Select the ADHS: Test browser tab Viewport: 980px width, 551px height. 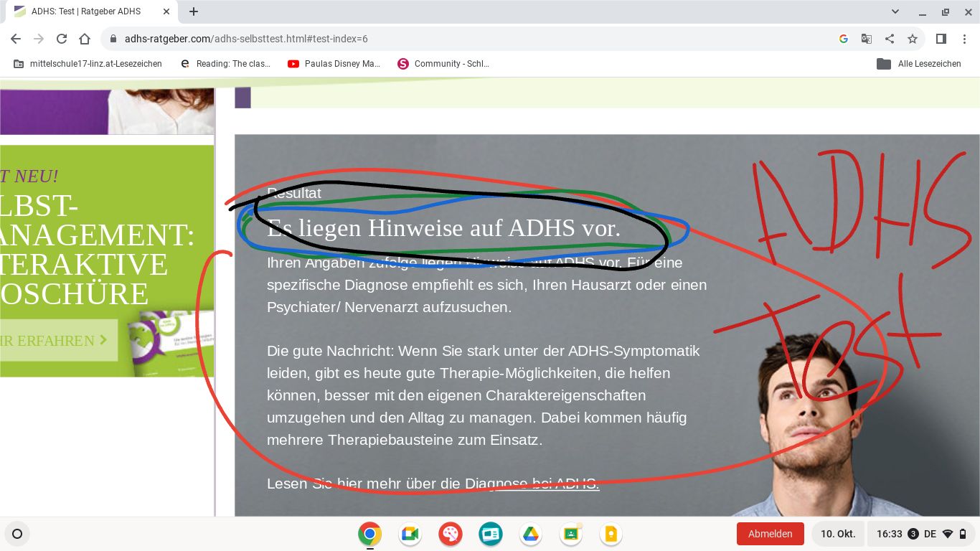tap(86, 11)
